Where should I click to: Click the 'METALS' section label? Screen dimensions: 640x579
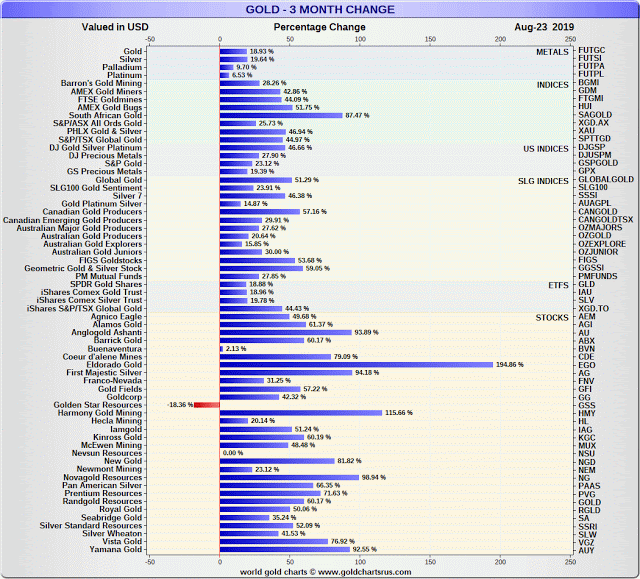552,52
